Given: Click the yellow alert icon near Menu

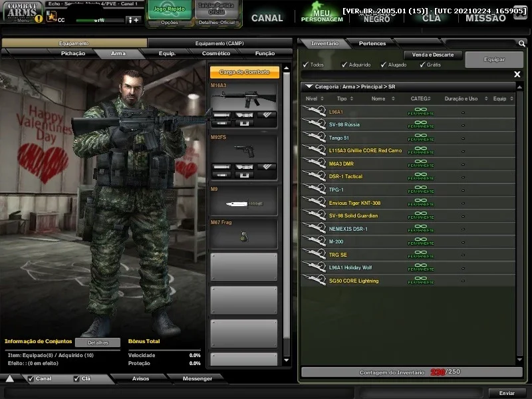Looking at the screenshot, I should pyautogui.click(x=39, y=19).
